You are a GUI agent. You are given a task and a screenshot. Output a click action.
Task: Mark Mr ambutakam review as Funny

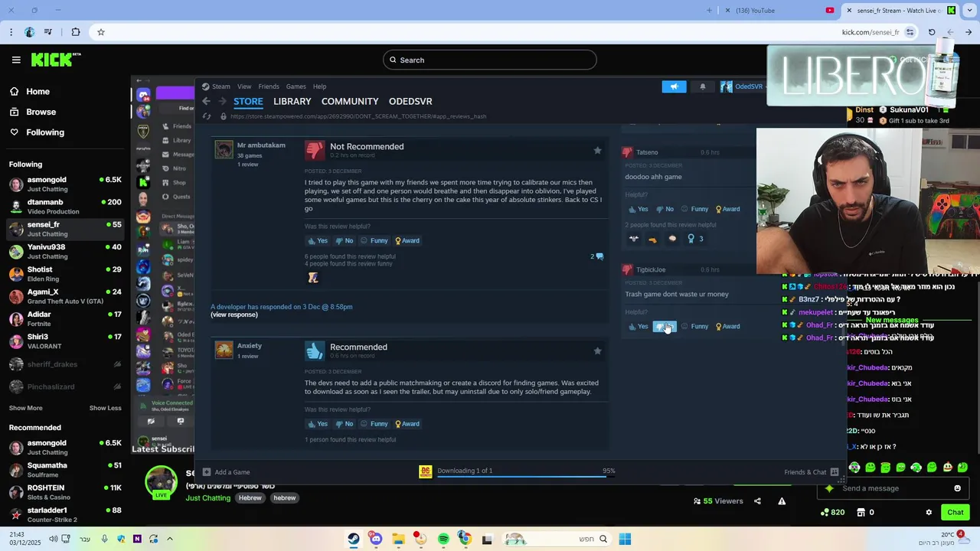click(x=374, y=240)
